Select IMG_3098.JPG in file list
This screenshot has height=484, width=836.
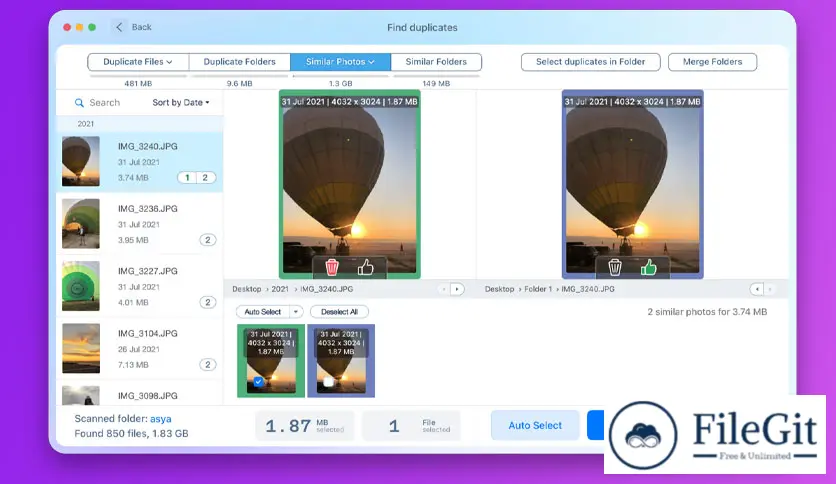(140, 393)
